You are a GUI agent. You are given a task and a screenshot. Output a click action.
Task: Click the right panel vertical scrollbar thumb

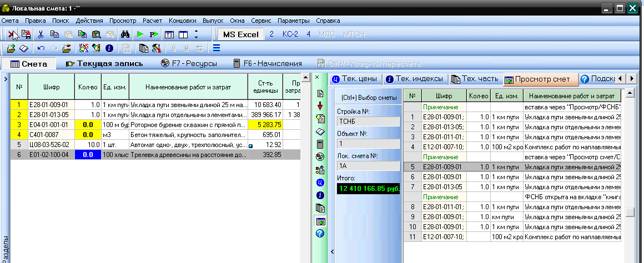[630, 212]
